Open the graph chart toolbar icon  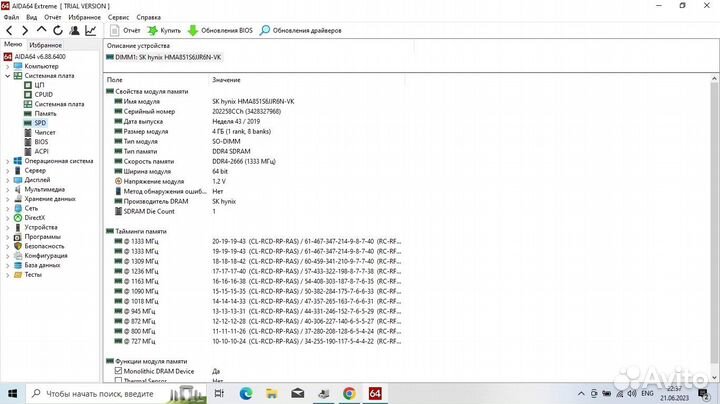point(90,31)
